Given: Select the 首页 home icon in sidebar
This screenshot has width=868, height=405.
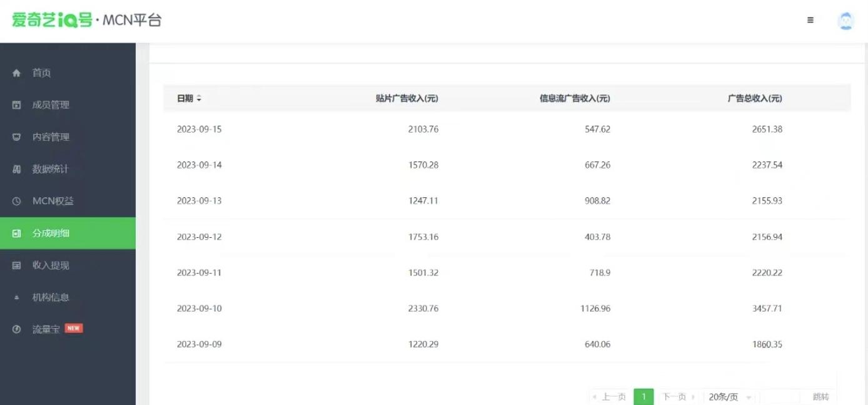Looking at the screenshot, I should (x=16, y=73).
